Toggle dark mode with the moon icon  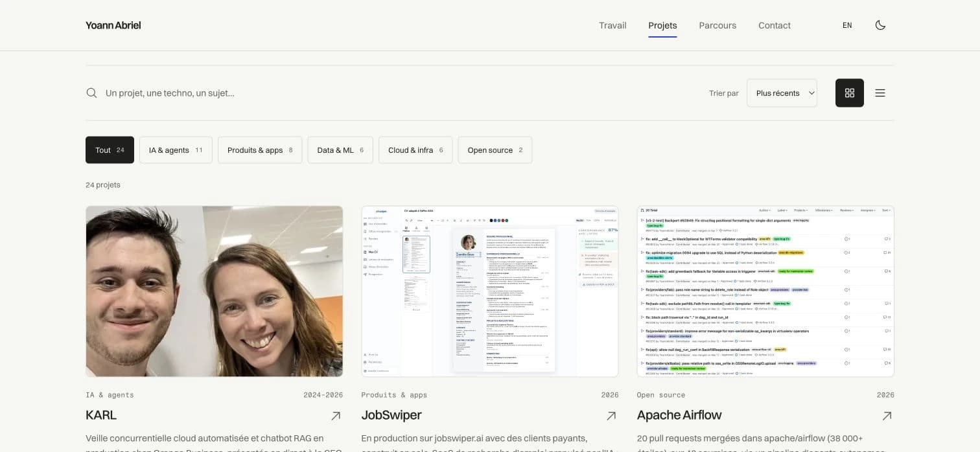[x=880, y=25]
